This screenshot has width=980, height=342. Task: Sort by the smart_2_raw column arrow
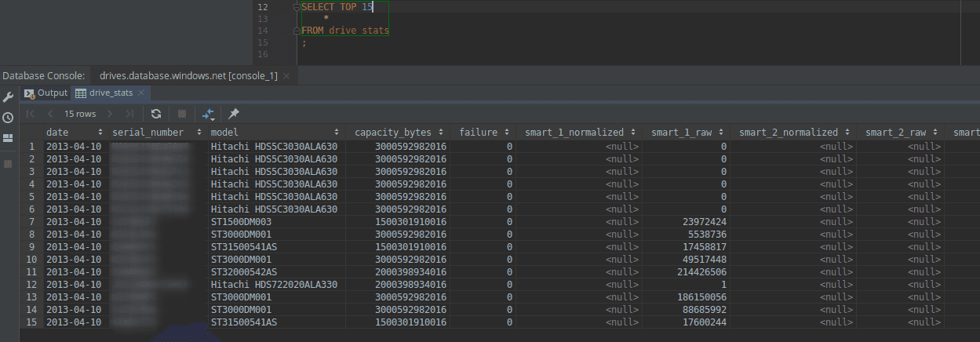point(934,133)
